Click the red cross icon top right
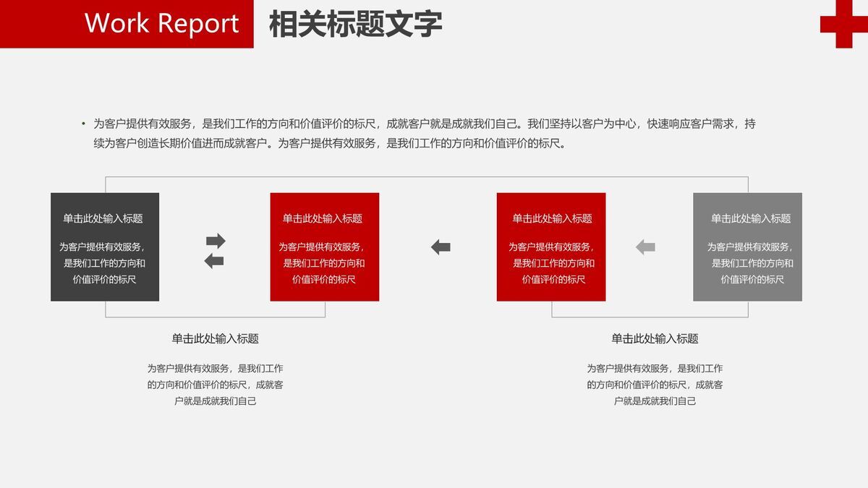The width and height of the screenshot is (868, 488). (844, 24)
